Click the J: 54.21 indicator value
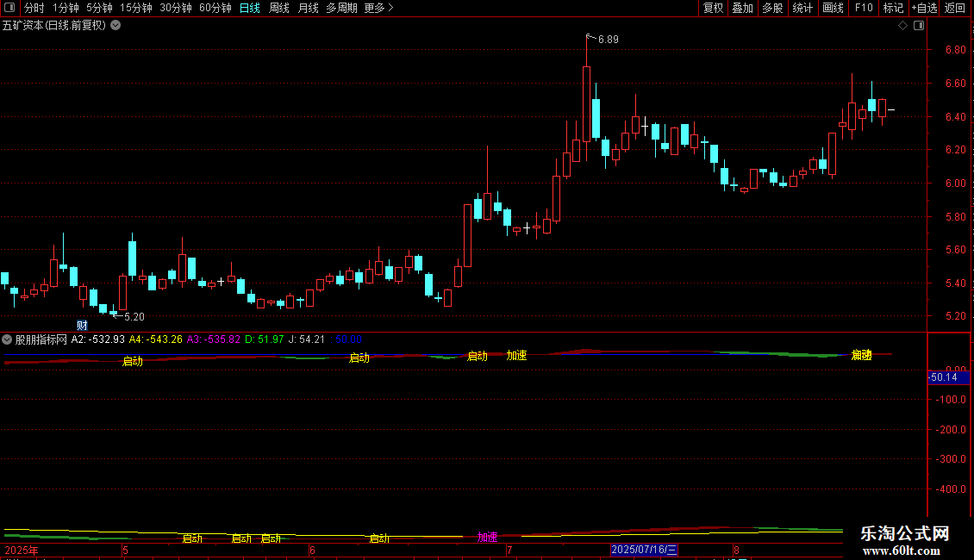This screenshot has height=560, width=974. pos(306,339)
